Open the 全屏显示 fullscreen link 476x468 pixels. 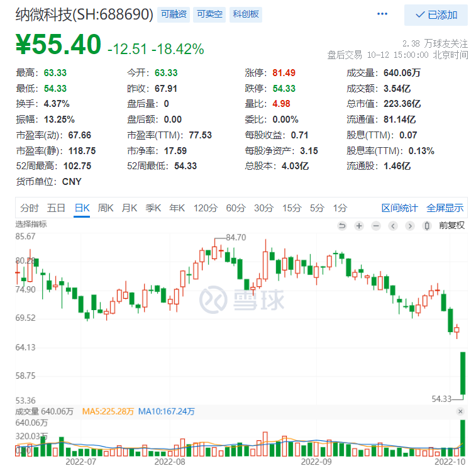tap(445, 208)
